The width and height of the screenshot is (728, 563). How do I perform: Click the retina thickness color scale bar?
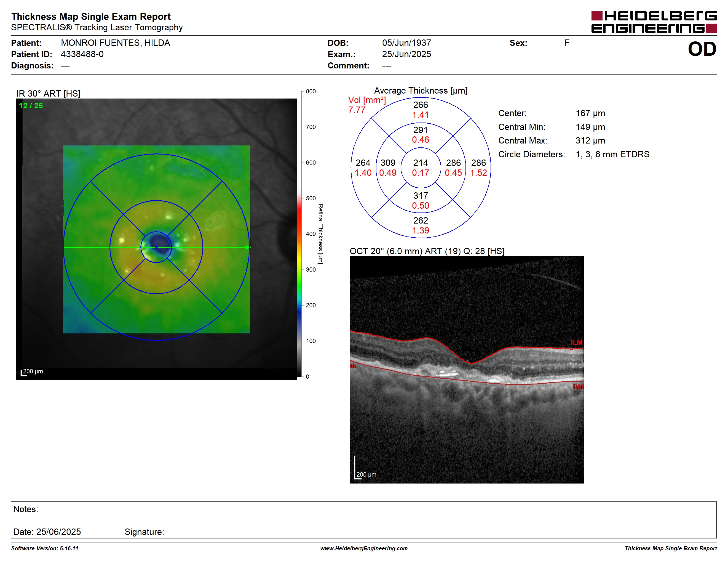pos(299,234)
